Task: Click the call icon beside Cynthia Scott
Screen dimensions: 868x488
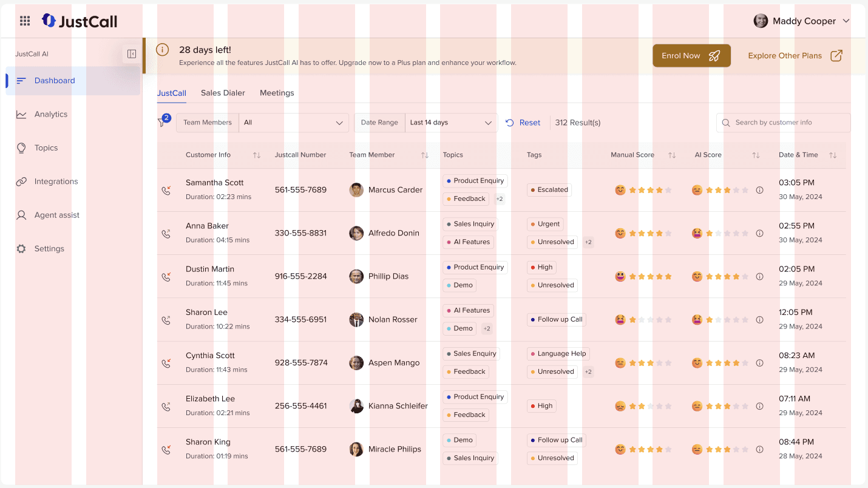Action: pos(166,363)
